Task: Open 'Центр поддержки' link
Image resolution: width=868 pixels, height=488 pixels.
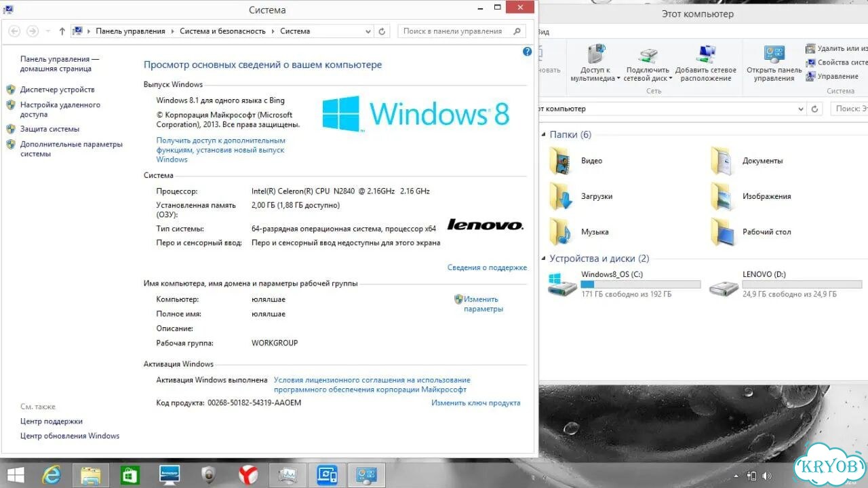Action: coord(52,421)
